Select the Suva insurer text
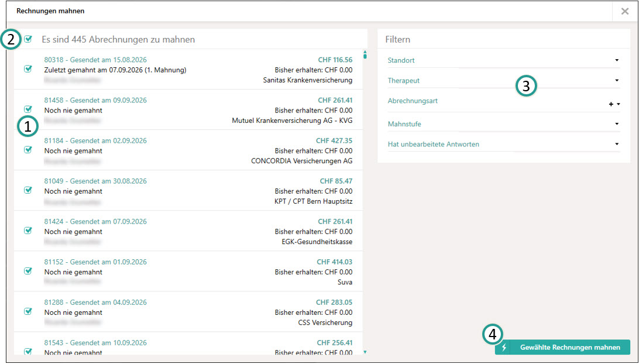The width and height of the screenshot is (639, 364). coord(345,282)
